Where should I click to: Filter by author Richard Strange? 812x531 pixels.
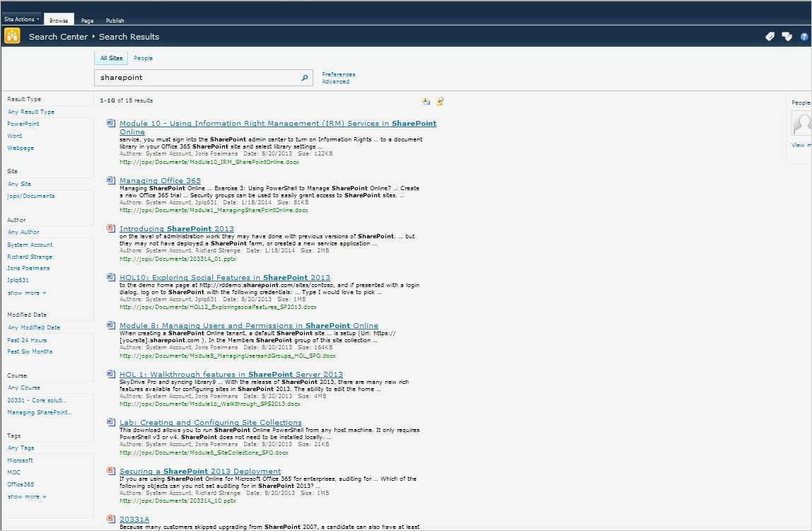30,257
